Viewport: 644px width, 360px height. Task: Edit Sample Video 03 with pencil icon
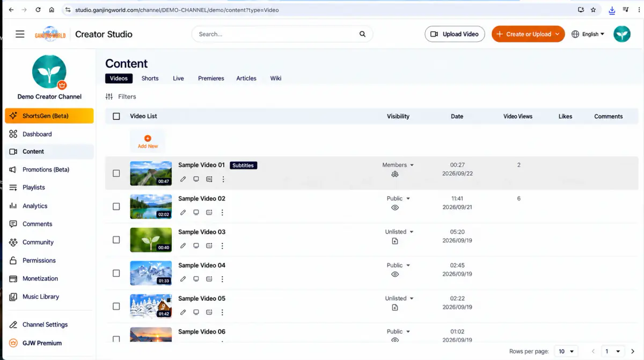pyautogui.click(x=183, y=246)
